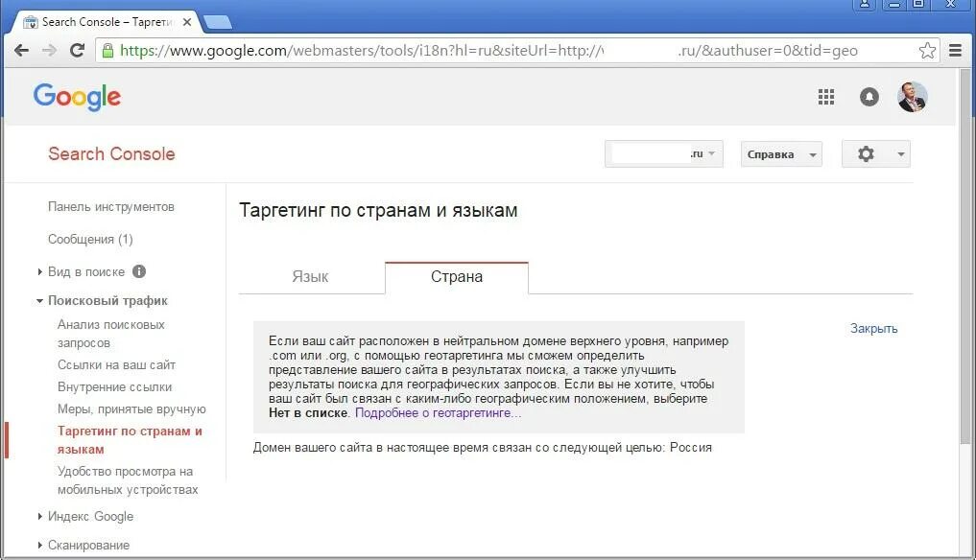The image size is (976, 560).
Task: Open the Справка dropdown
Action: [781, 154]
